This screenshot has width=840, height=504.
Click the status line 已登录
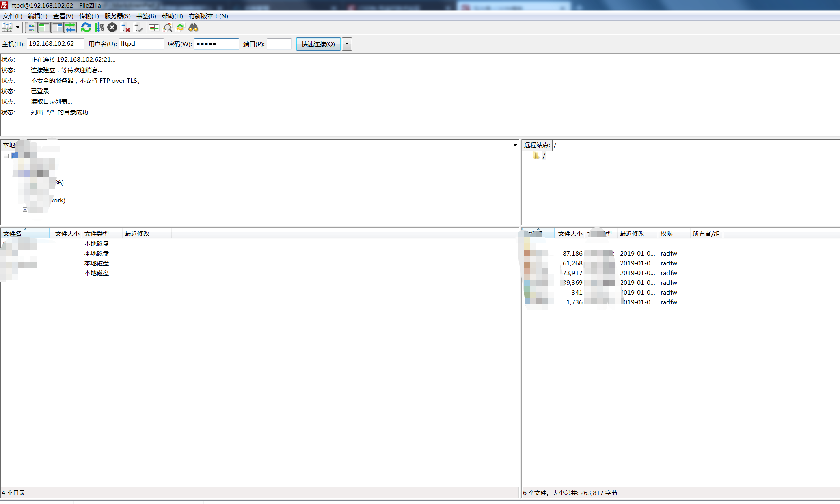pos(40,91)
